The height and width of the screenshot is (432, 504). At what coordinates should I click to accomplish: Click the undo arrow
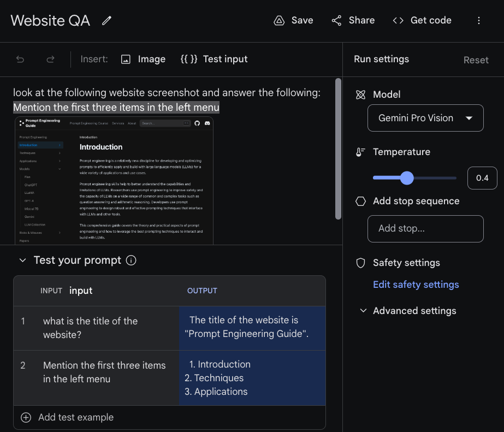[20, 59]
